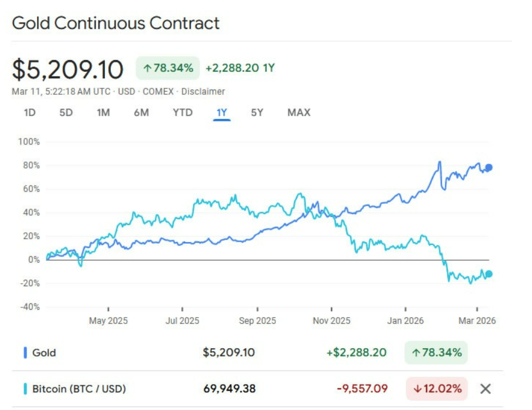
Task: Open the YTD chart view
Action: pos(182,112)
